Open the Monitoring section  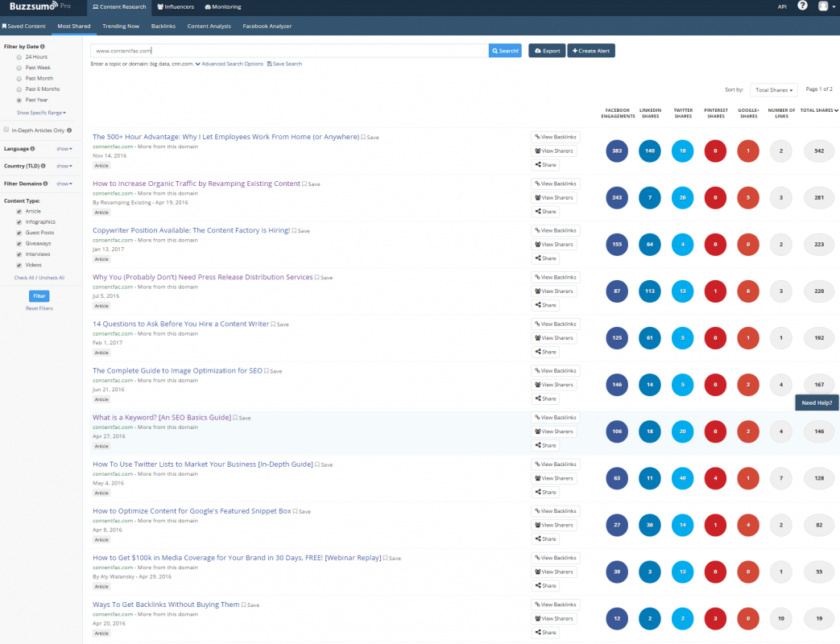pyautogui.click(x=223, y=7)
